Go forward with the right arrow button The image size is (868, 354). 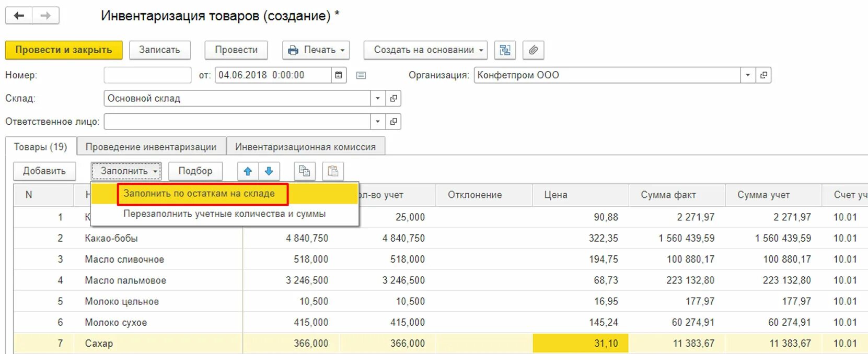pos(46,16)
